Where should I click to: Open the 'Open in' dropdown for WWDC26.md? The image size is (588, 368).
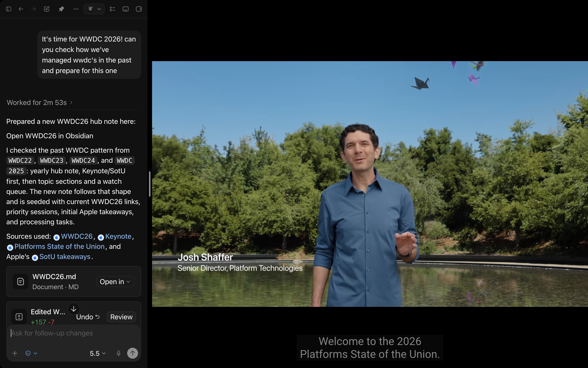coord(115,282)
